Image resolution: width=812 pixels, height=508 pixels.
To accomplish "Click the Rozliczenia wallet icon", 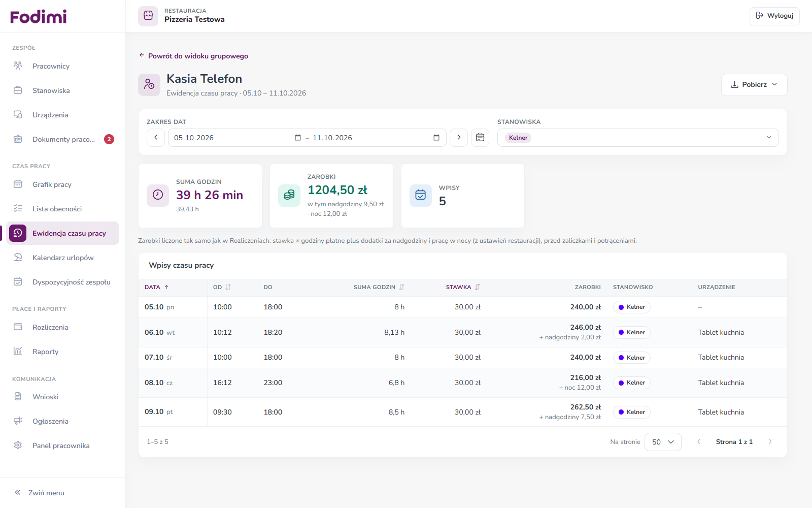I will tap(18, 327).
